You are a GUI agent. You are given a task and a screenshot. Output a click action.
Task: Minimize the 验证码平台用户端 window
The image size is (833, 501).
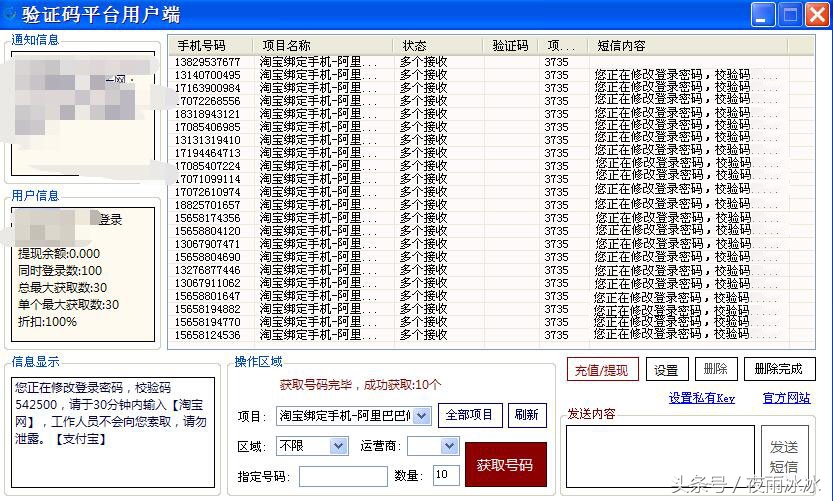point(763,14)
